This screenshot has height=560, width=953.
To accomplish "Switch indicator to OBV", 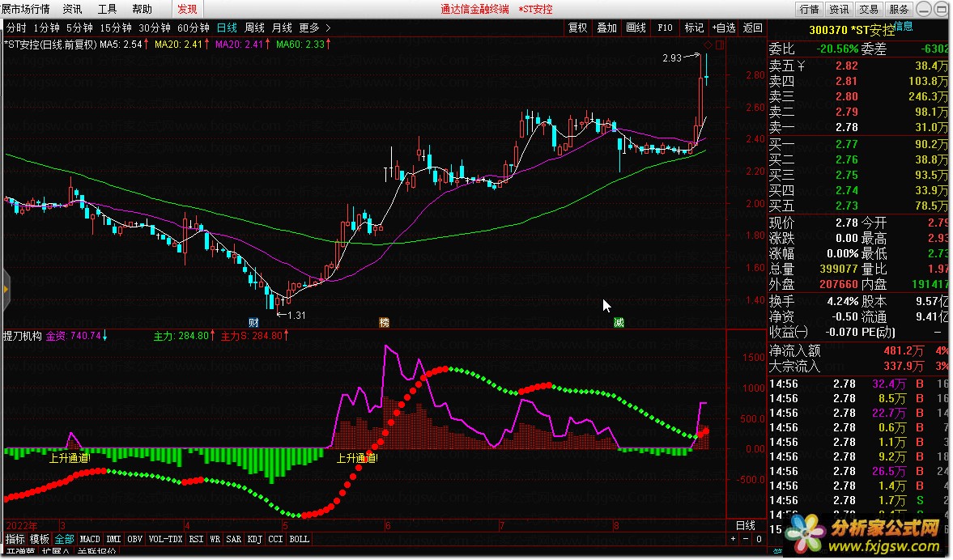I will (x=135, y=539).
